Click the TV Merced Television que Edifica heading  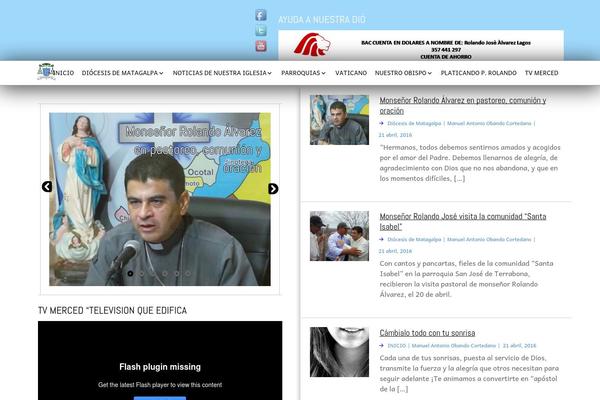pyautogui.click(x=112, y=310)
